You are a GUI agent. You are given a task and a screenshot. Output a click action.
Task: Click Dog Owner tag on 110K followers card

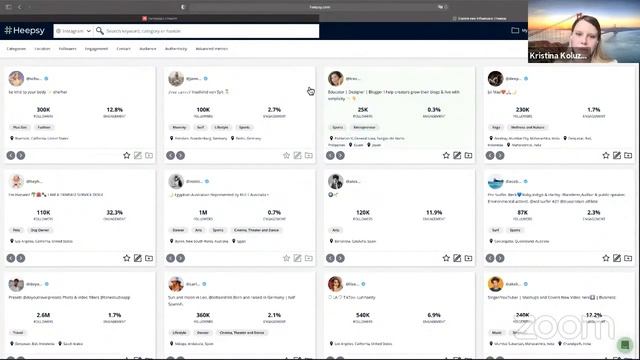40,230
